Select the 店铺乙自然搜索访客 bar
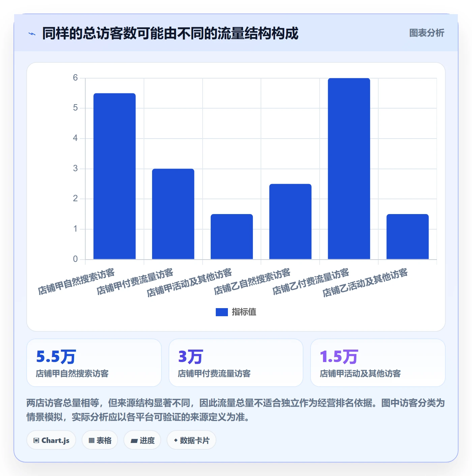Image resolution: width=472 pixels, height=476 pixels. tap(290, 221)
